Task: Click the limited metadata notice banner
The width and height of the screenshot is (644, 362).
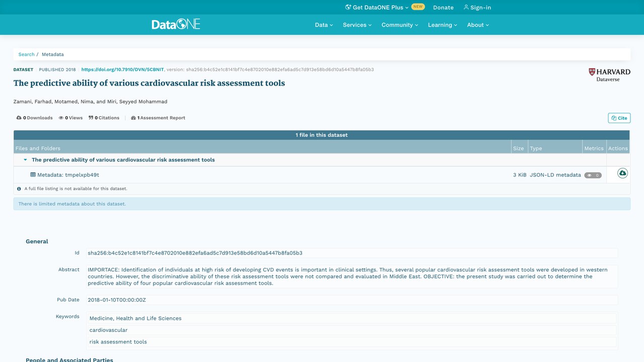Action: [x=322, y=204]
